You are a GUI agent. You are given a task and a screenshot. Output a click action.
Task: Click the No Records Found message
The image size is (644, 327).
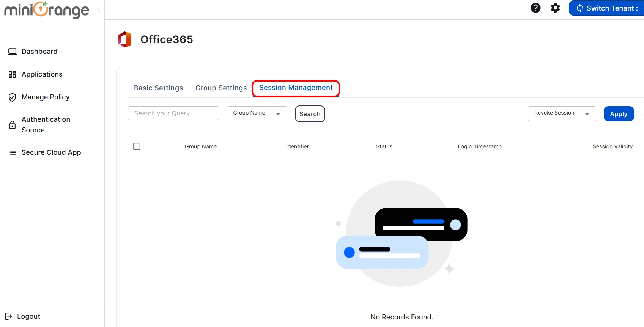tap(402, 317)
